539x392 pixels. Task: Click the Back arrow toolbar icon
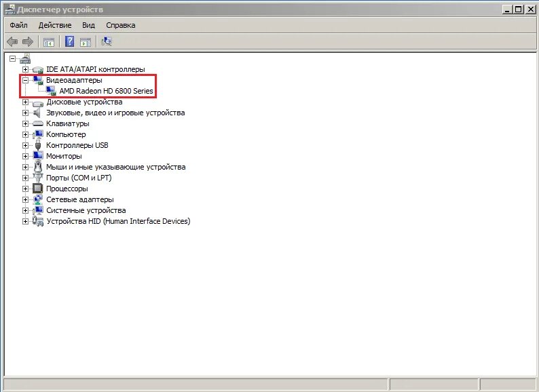coord(12,42)
